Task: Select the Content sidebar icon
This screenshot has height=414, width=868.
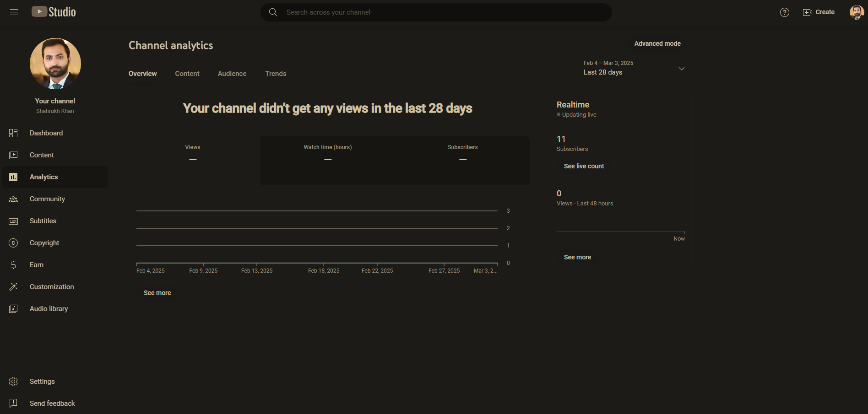Action: [x=13, y=155]
